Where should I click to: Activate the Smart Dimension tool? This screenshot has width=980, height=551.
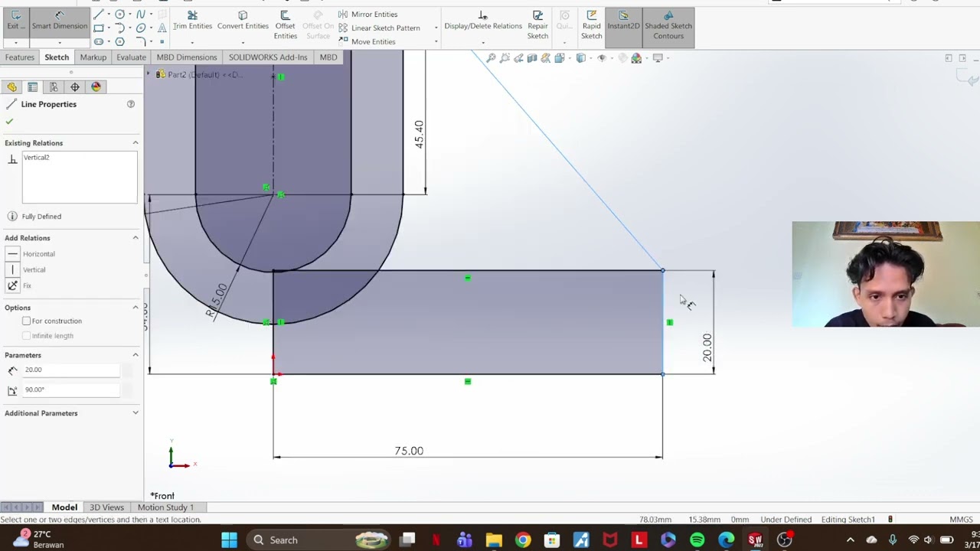click(60, 21)
